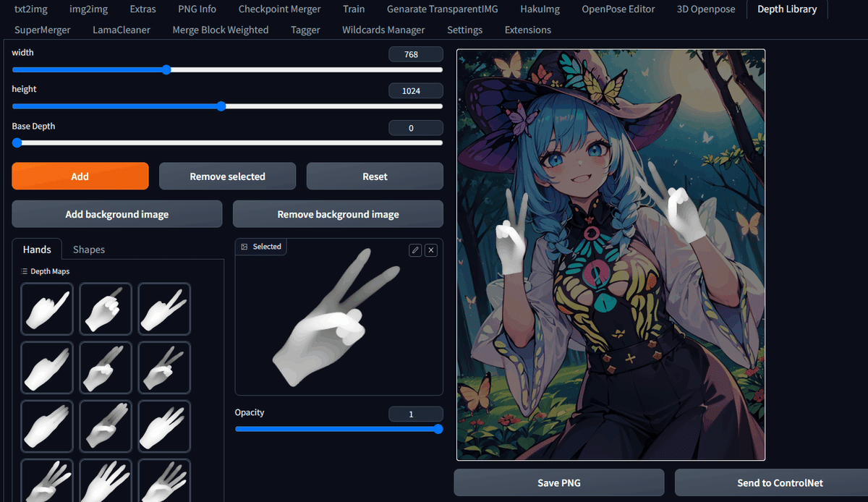The image size is (868, 502).
Task: Switch to the Shapes sub-tab
Action: [x=89, y=250]
